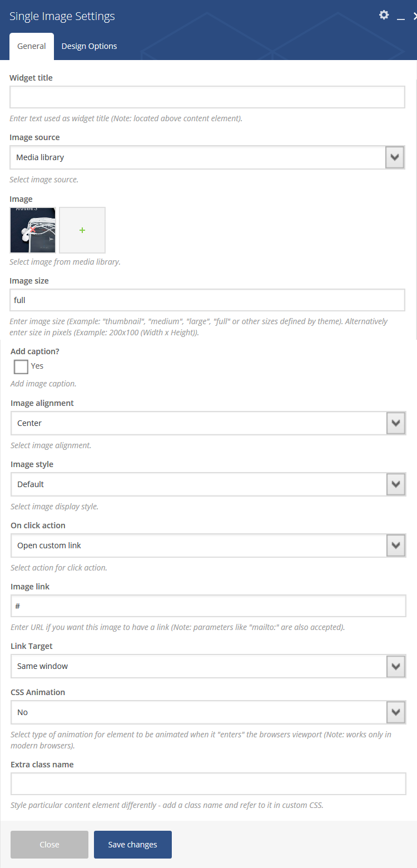This screenshot has height=868, width=417.
Task: Click the grey Close button
Action: tap(49, 845)
